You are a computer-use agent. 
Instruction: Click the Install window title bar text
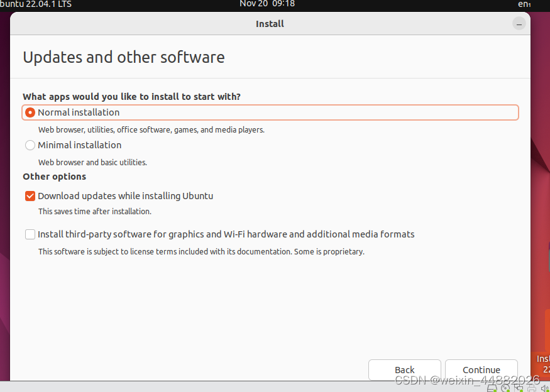coord(270,24)
